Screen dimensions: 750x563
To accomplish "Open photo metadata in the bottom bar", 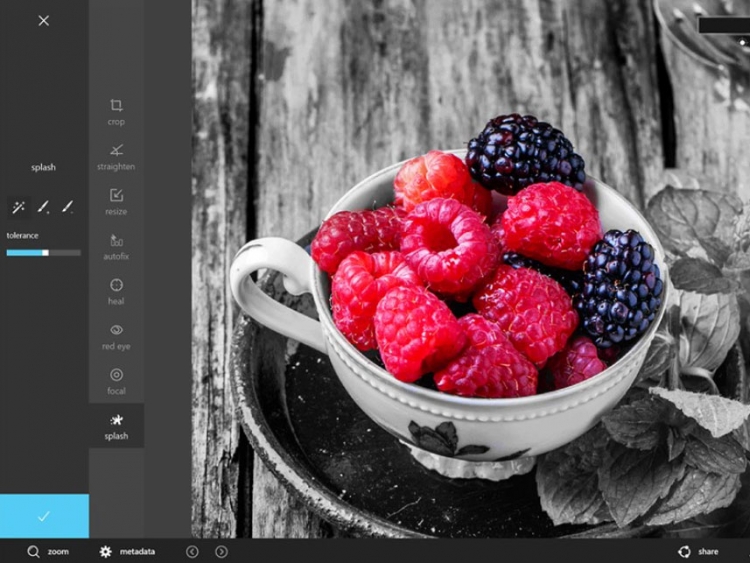I will [127, 551].
